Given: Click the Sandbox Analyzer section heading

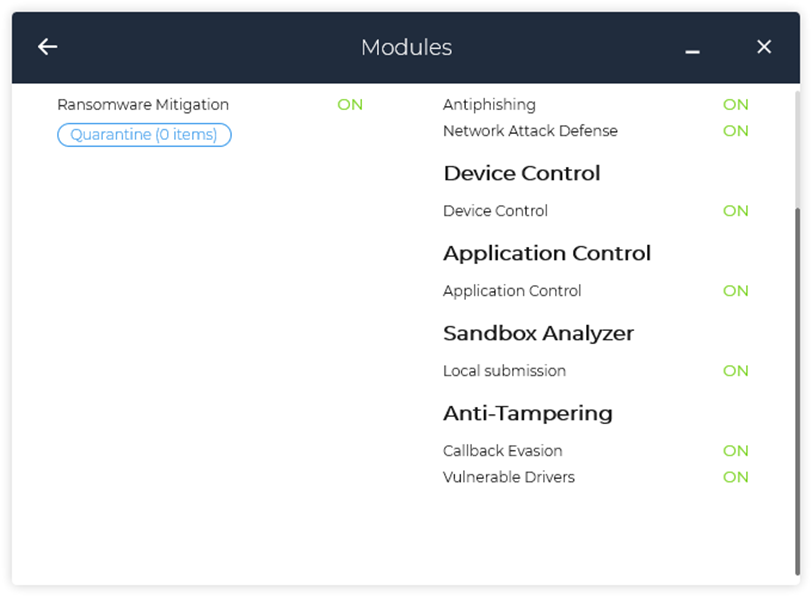Looking at the screenshot, I should pyautogui.click(x=538, y=333).
